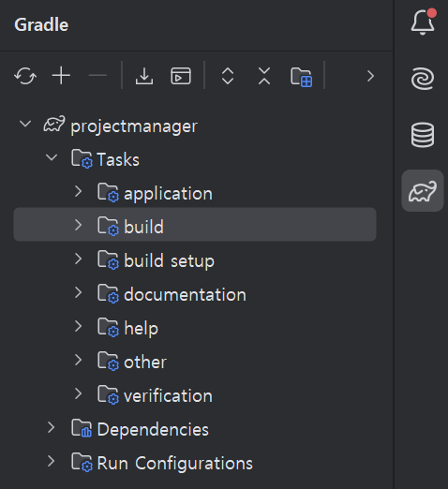Collapse the projectmanager root node
448x489 pixels.
pyautogui.click(x=25, y=124)
